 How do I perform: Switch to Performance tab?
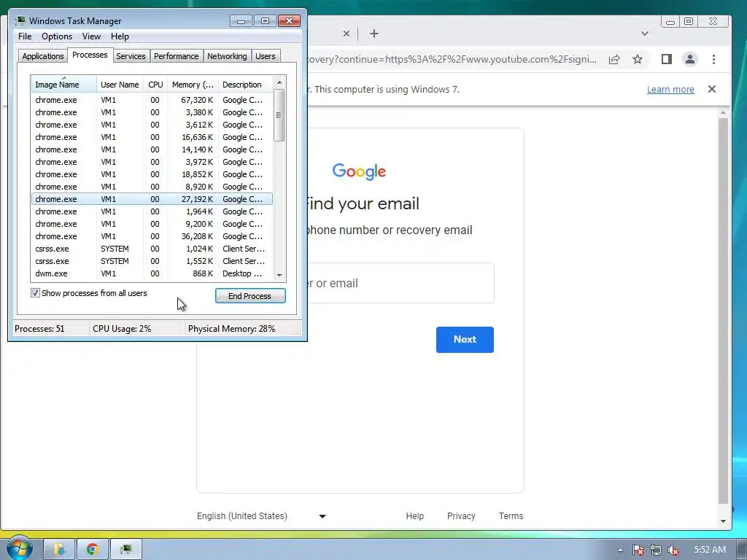click(x=177, y=56)
